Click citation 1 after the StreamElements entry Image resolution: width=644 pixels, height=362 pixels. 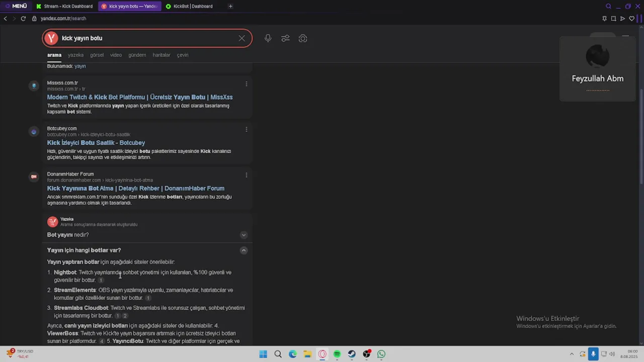click(147, 298)
